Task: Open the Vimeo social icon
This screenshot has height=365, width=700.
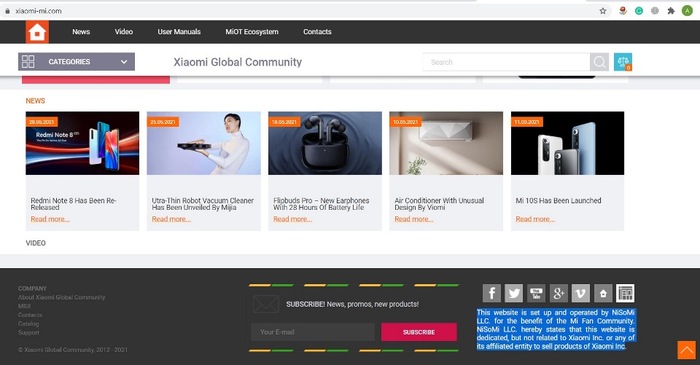Action: click(x=581, y=293)
